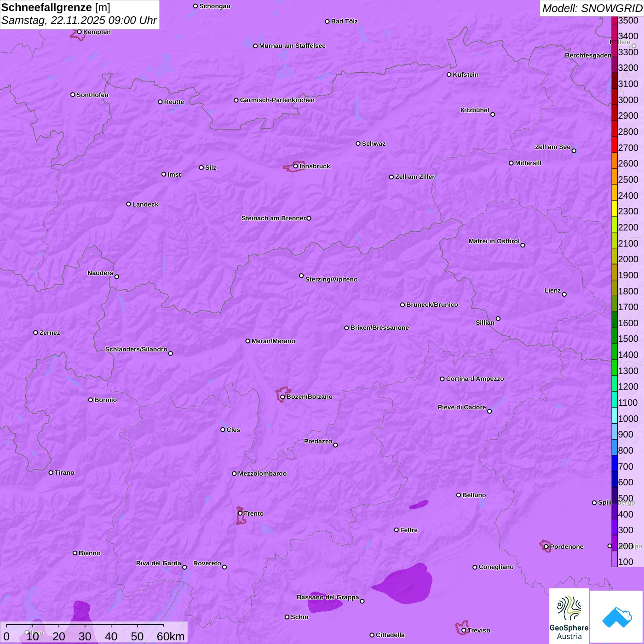The height and width of the screenshot is (644, 644).
Task: Select the Bozen/Bolzano map marker
Action: (x=282, y=397)
